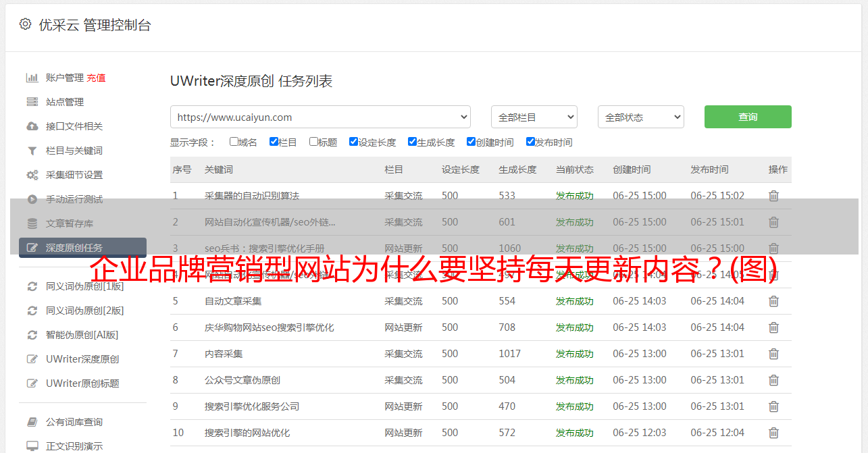
Task: Click the server icon for 站点管理
Action: (32, 102)
